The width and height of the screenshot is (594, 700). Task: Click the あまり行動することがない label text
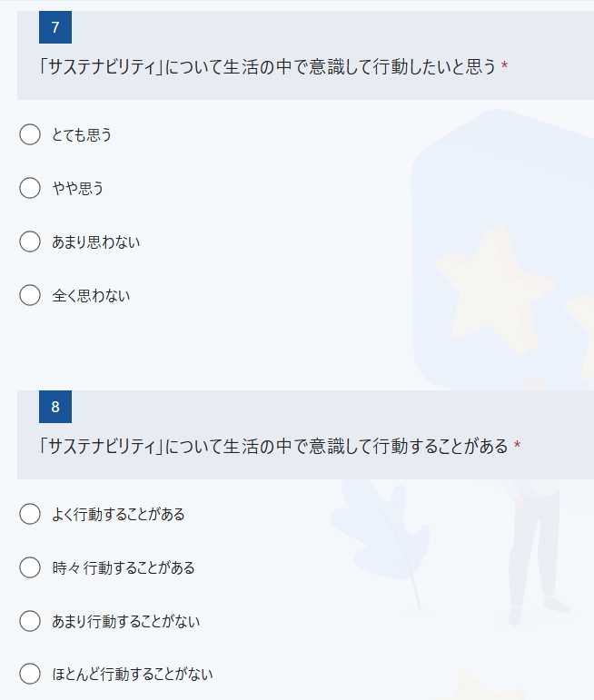(126, 621)
